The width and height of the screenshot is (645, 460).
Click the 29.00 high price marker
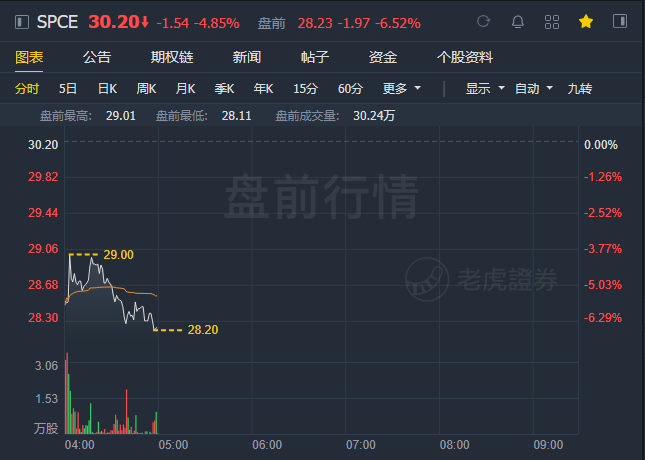point(118,255)
